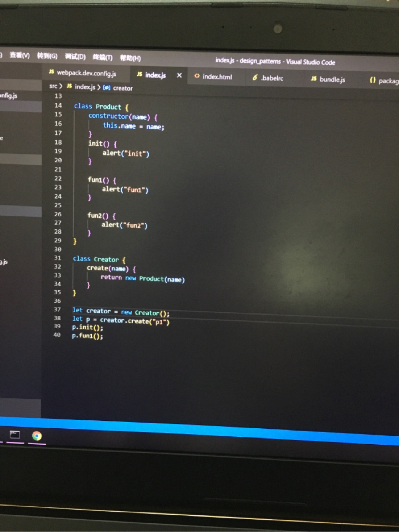Open the 终端(T) menu
399x532 pixels.
coord(103,57)
